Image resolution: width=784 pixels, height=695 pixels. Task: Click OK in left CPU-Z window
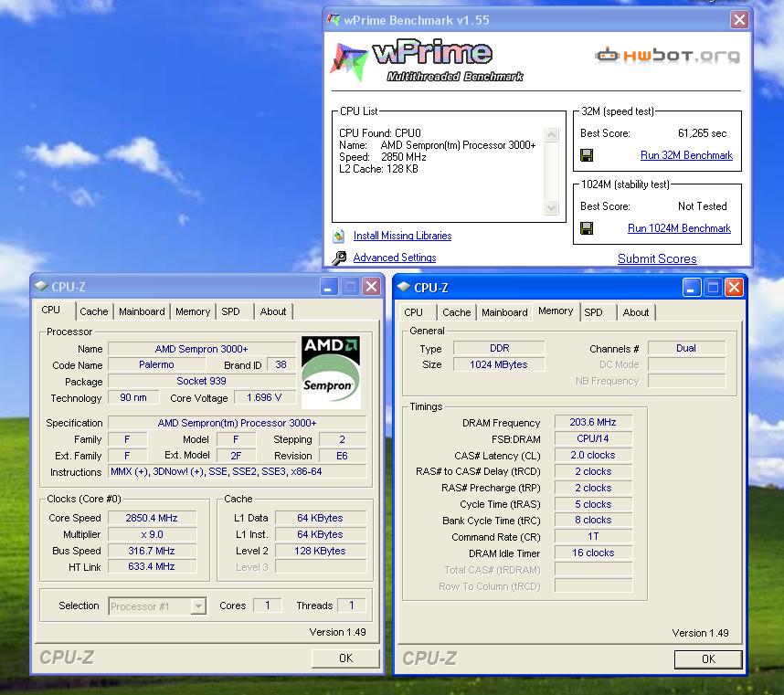[x=345, y=658]
